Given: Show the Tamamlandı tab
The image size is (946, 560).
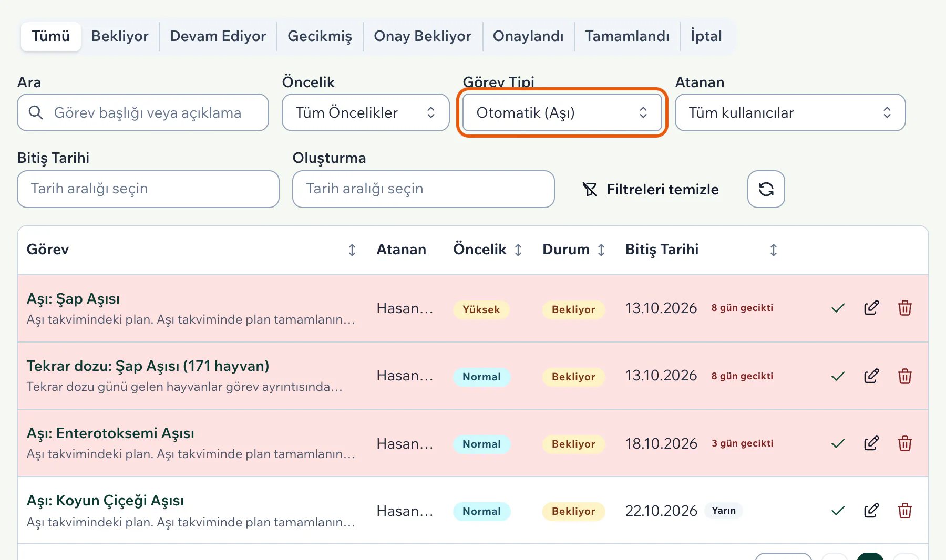Looking at the screenshot, I should click(x=628, y=36).
